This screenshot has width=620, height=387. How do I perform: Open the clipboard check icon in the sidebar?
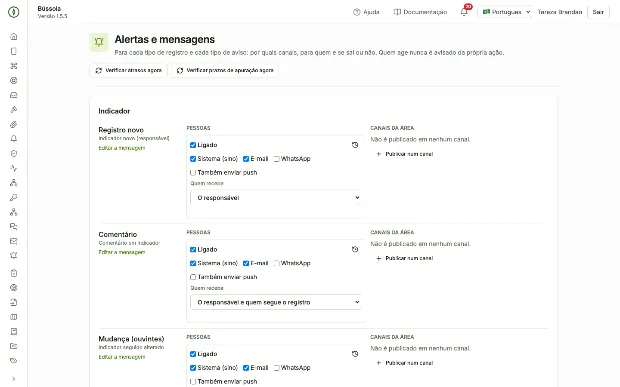point(13,273)
